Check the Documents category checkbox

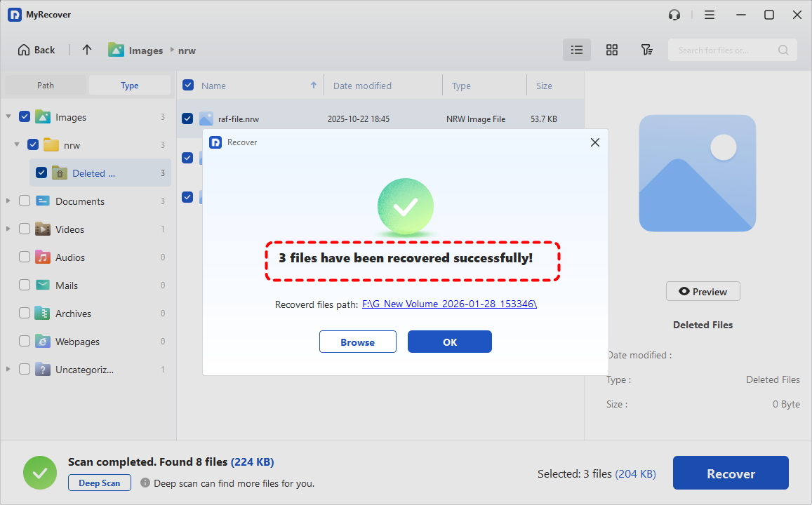[25, 201]
